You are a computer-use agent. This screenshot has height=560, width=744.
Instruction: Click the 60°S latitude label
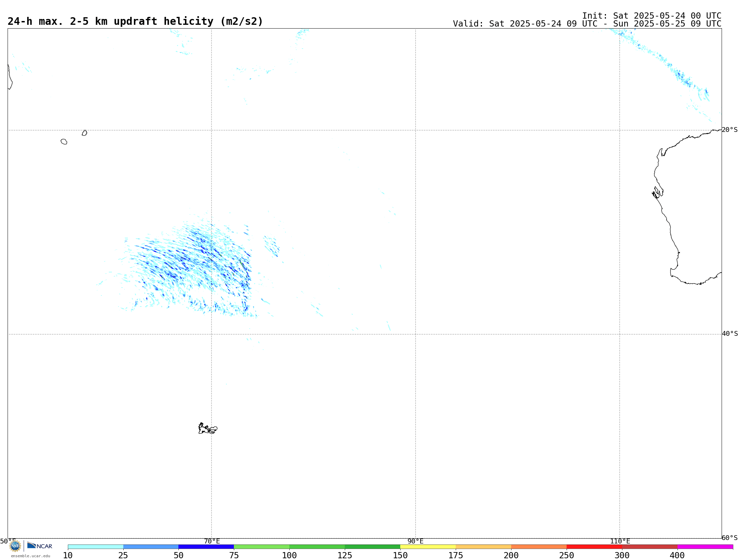click(730, 538)
